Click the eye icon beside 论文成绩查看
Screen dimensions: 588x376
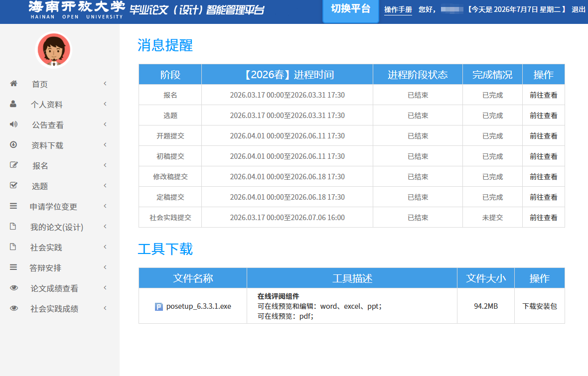[14, 287]
